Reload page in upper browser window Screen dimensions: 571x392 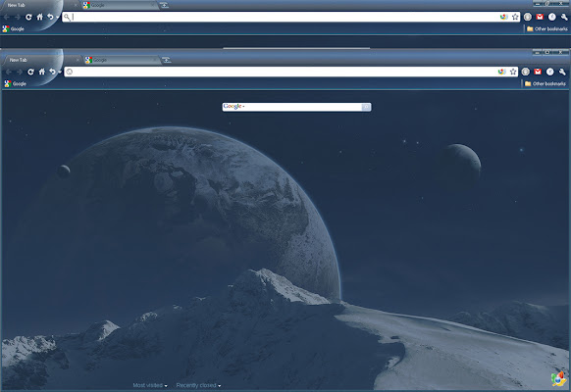click(x=28, y=17)
